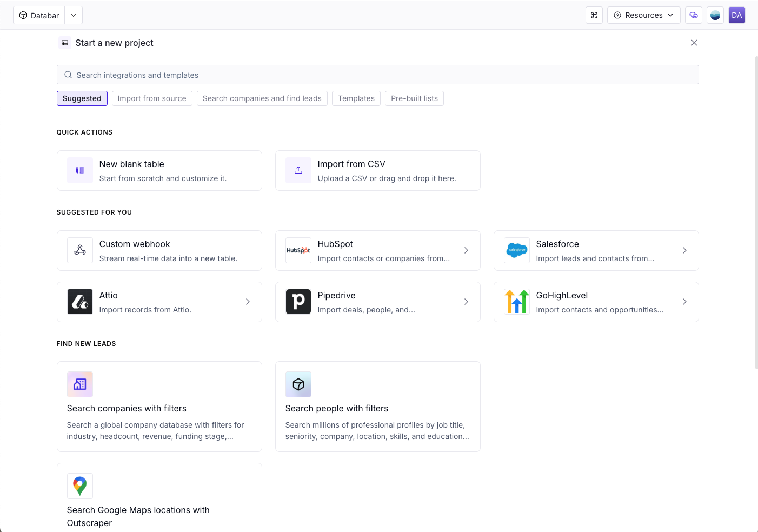
Task: Click the Pipedrive logo icon
Action: tap(298, 302)
